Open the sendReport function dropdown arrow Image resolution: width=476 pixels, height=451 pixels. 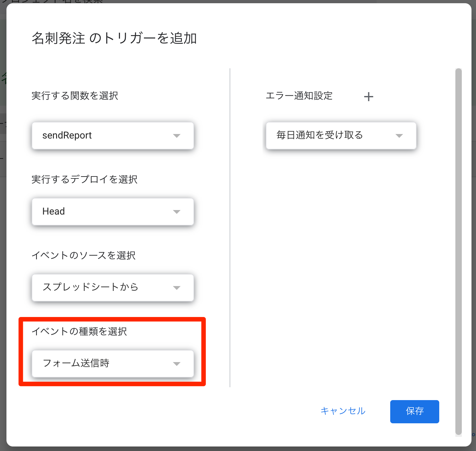[x=176, y=136]
